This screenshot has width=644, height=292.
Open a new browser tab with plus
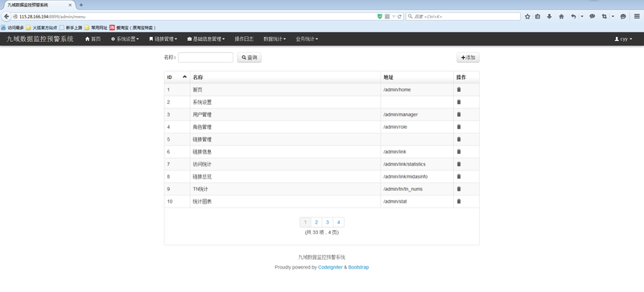click(x=81, y=5)
